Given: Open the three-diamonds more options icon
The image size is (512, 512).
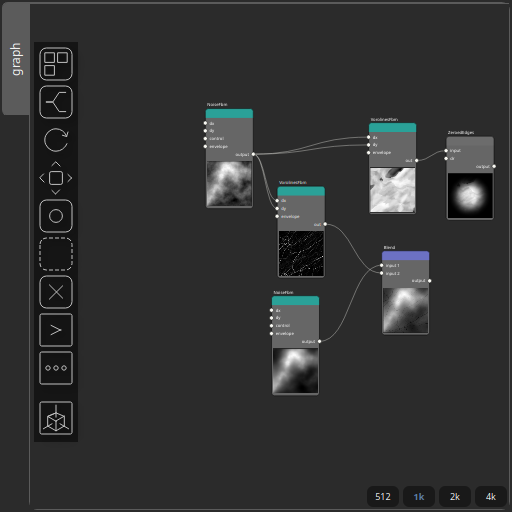Looking at the screenshot, I should [56, 368].
